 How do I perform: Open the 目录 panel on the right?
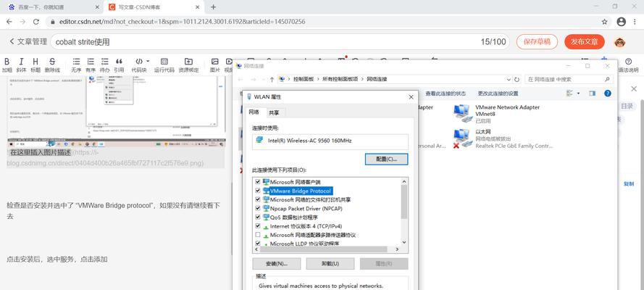point(627,107)
